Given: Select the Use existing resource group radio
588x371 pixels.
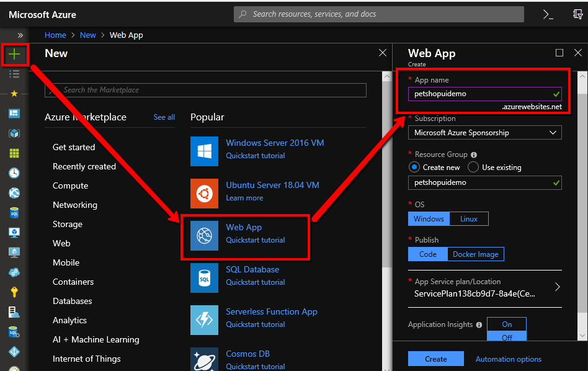Looking at the screenshot, I should [x=473, y=168].
